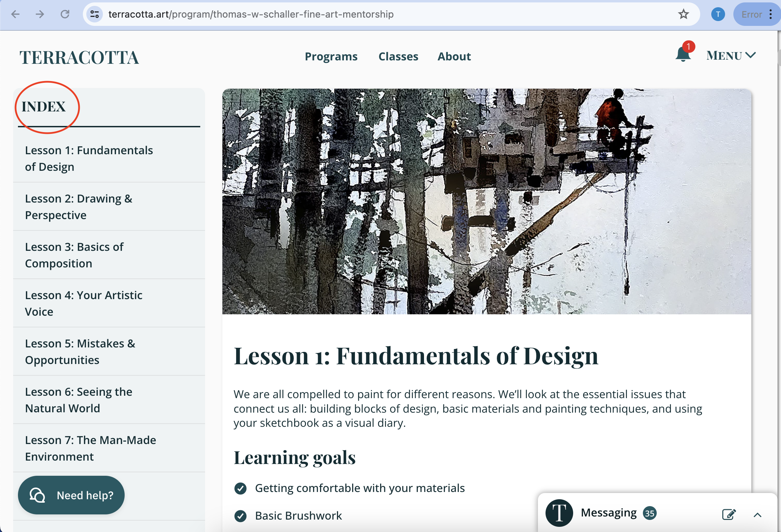Click the Need help? chat button

[71, 495]
